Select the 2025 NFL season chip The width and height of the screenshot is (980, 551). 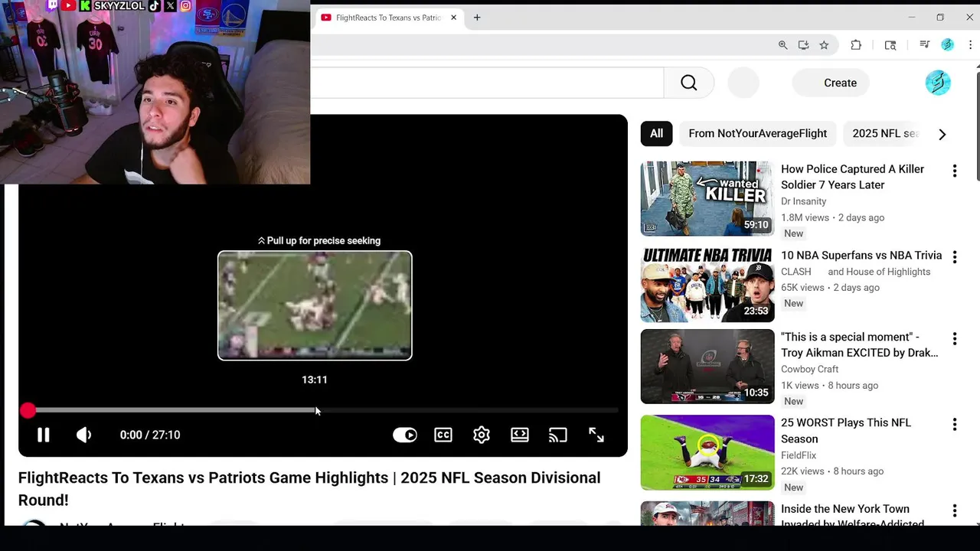885,133
